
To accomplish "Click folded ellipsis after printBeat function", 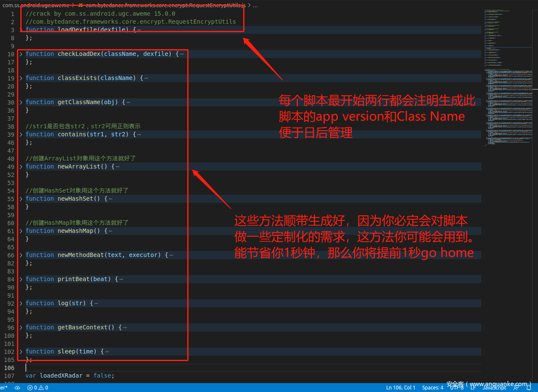I will (x=121, y=279).
